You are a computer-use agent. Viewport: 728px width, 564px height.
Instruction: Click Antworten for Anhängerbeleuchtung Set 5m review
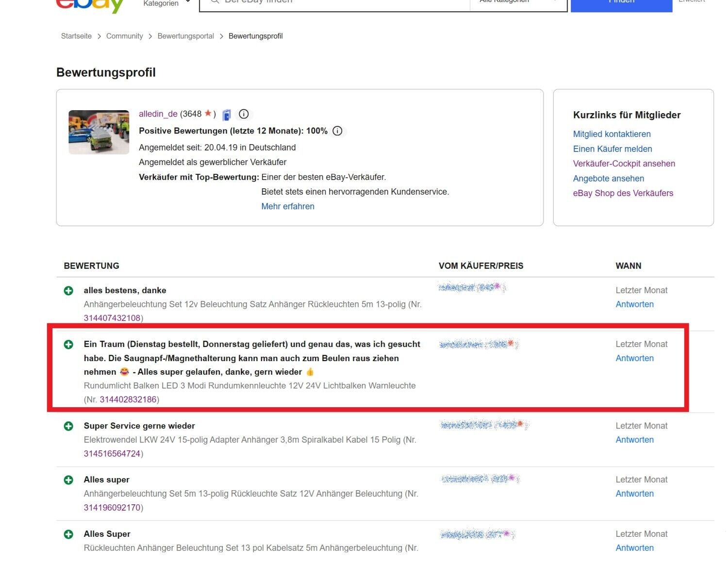(634, 494)
